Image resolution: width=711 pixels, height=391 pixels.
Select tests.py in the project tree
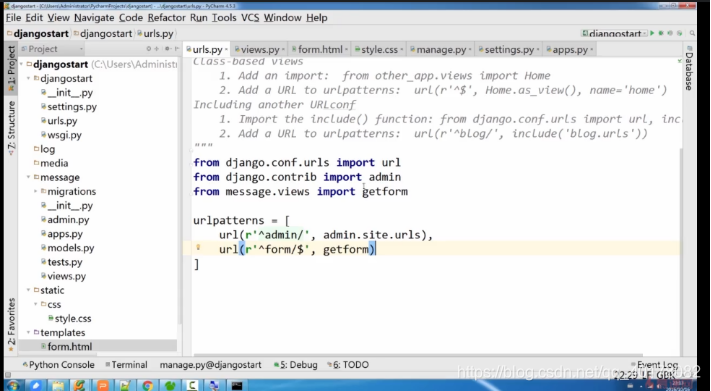62,262
